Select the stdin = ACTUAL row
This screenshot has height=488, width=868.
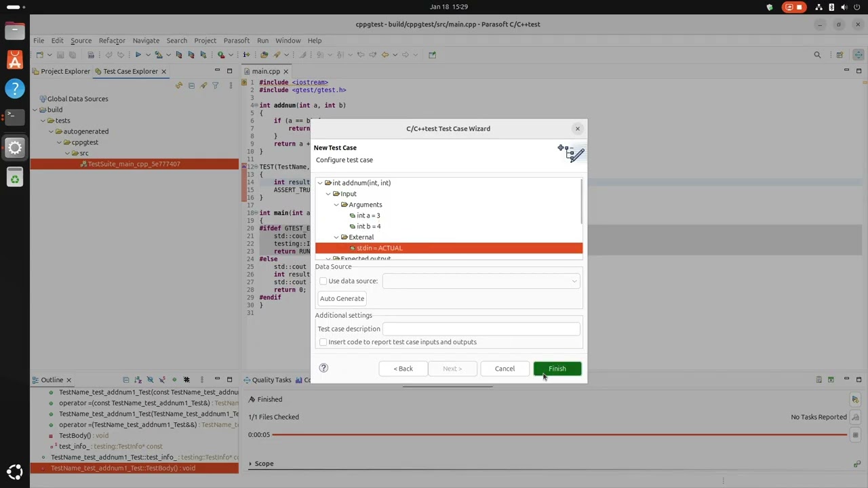click(x=448, y=248)
